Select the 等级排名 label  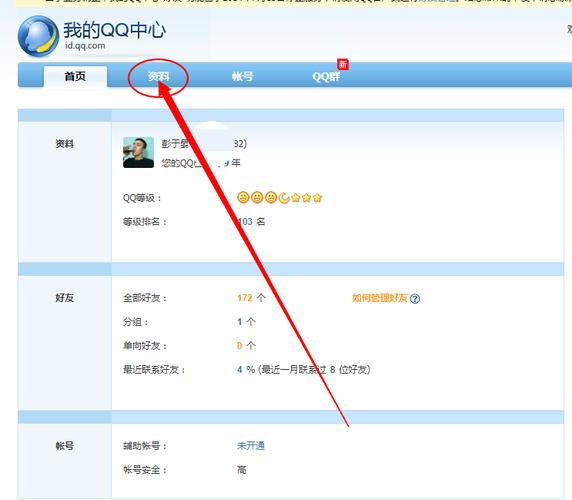click(145, 222)
